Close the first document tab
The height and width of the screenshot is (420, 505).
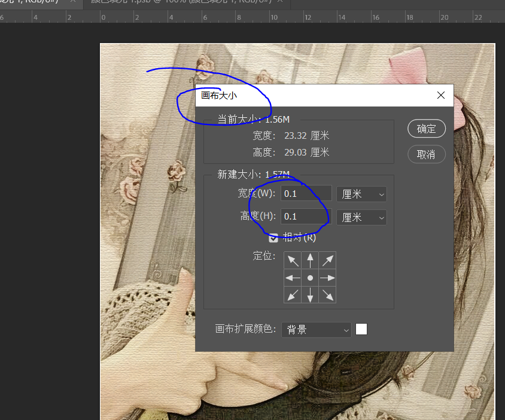pos(73,1)
